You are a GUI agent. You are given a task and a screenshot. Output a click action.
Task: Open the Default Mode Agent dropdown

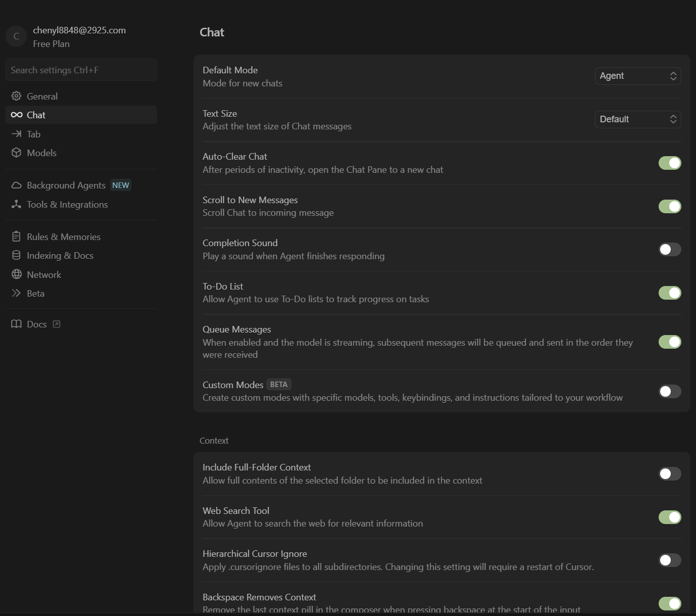click(637, 76)
